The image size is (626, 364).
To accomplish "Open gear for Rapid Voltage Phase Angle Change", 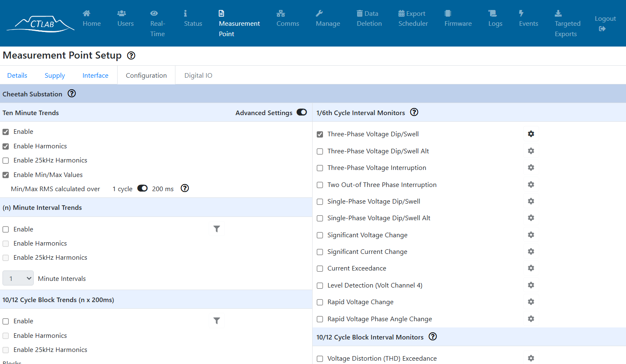I will (531, 319).
